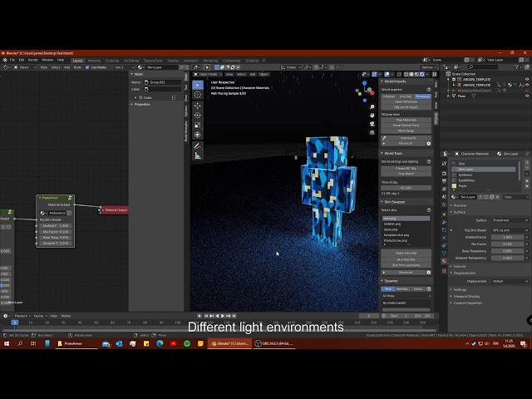This screenshot has height=399, width=532.
Task: Click the zoom magnifier viewport gizmo
Action: click(x=372, y=107)
